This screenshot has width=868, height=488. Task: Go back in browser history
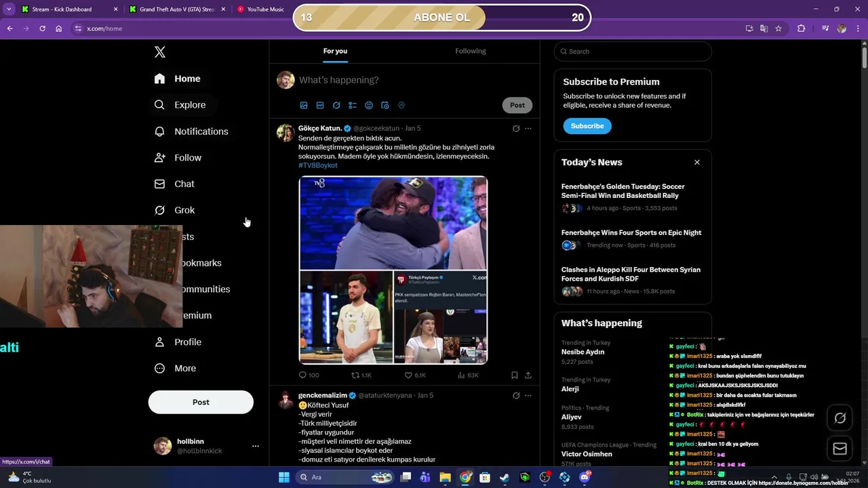(9, 28)
